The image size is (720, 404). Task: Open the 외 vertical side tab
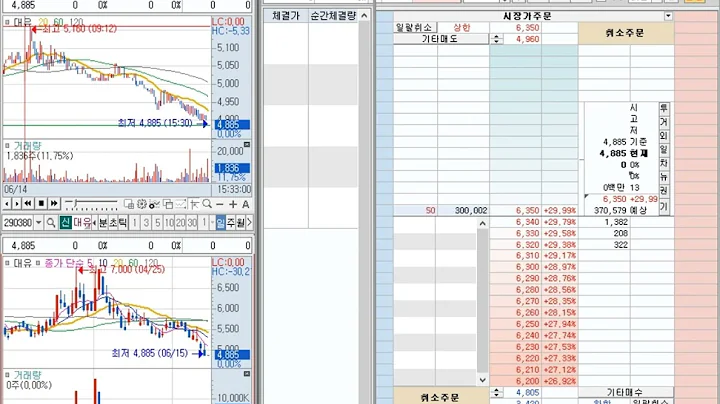[x=664, y=136]
